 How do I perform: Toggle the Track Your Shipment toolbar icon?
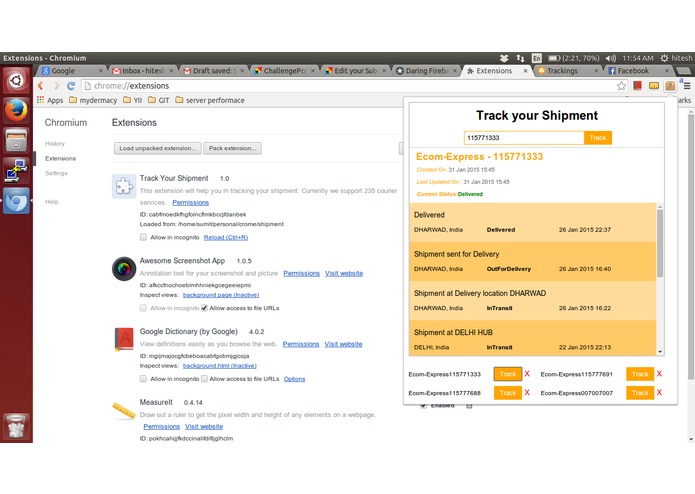pos(670,86)
